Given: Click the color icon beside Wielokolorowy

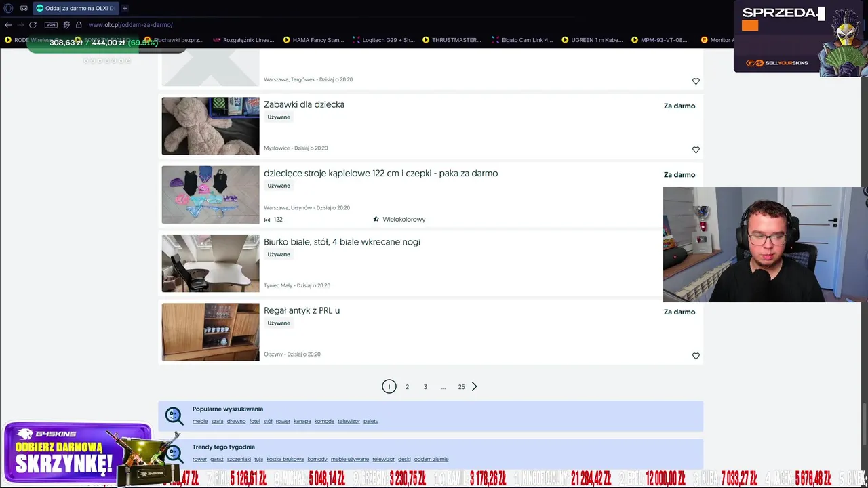Looking at the screenshot, I should 376,219.
